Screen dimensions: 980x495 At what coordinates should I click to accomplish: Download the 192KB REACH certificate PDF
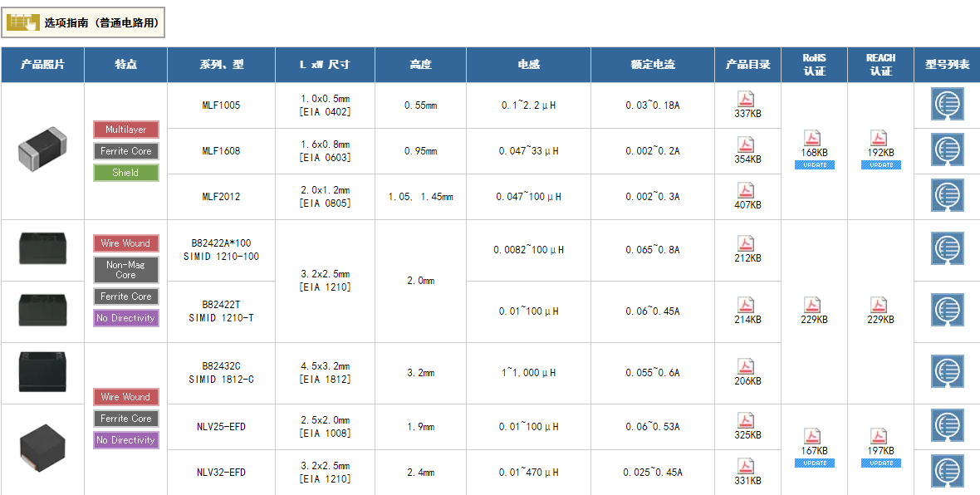[x=880, y=139]
